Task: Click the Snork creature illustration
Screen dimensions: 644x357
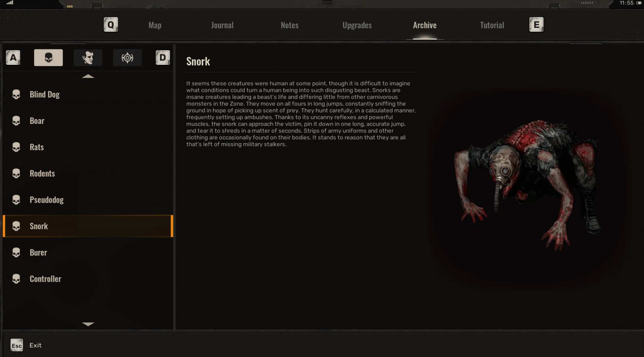Action: (x=527, y=184)
